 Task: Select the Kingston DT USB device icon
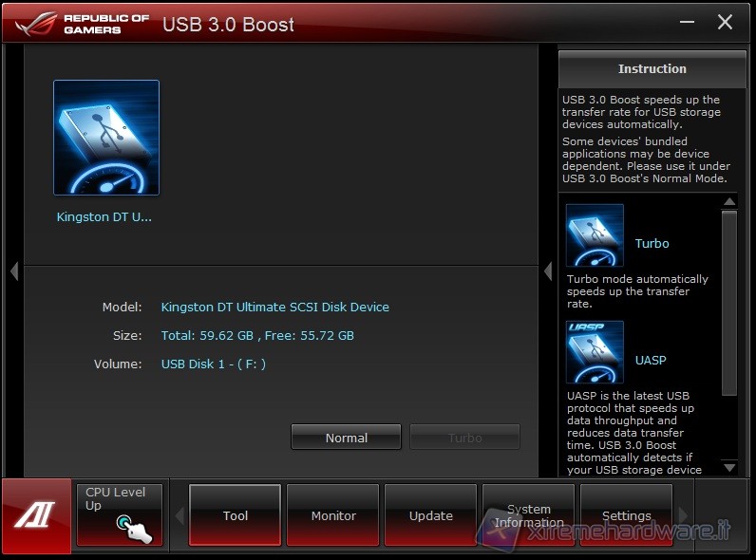tap(106, 138)
